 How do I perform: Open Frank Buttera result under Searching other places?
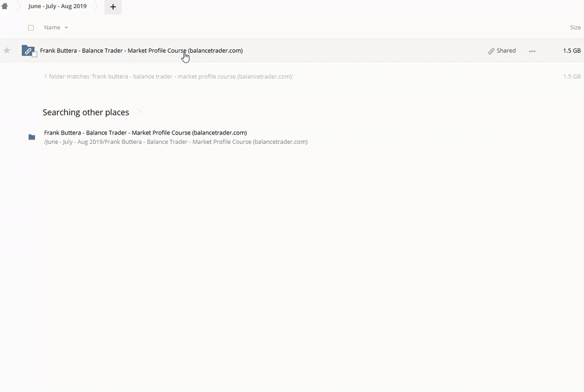145,133
